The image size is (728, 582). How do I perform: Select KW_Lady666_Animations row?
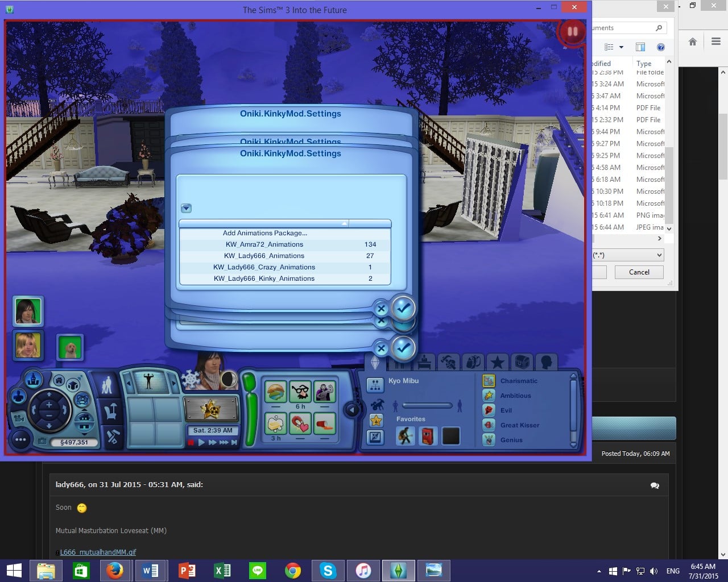click(x=285, y=256)
